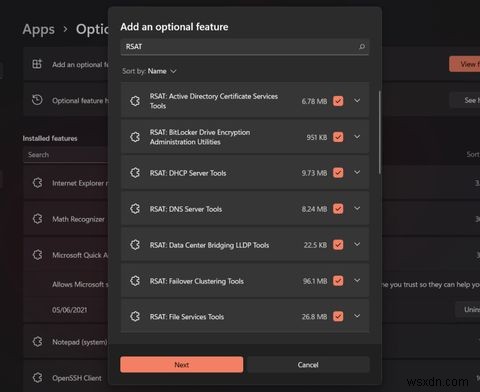Click the 6.78 MB size value
Screen dimensions: 480x392
click(314, 101)
